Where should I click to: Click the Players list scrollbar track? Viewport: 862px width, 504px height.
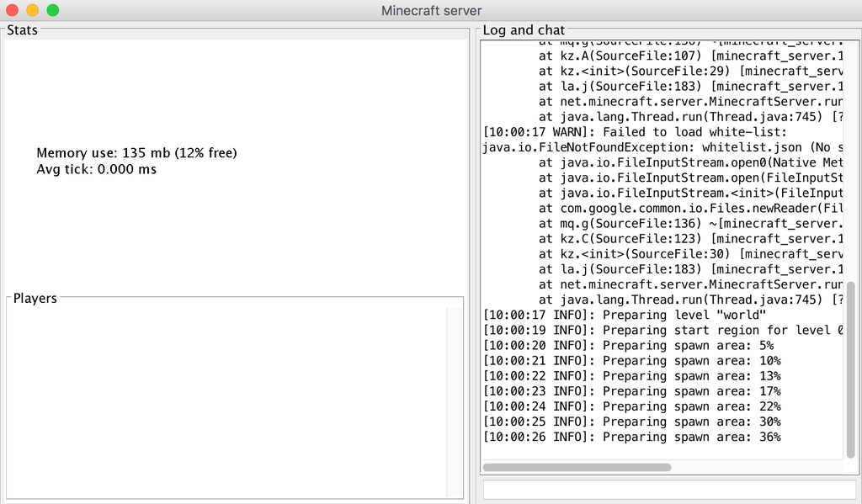point(454,402)
